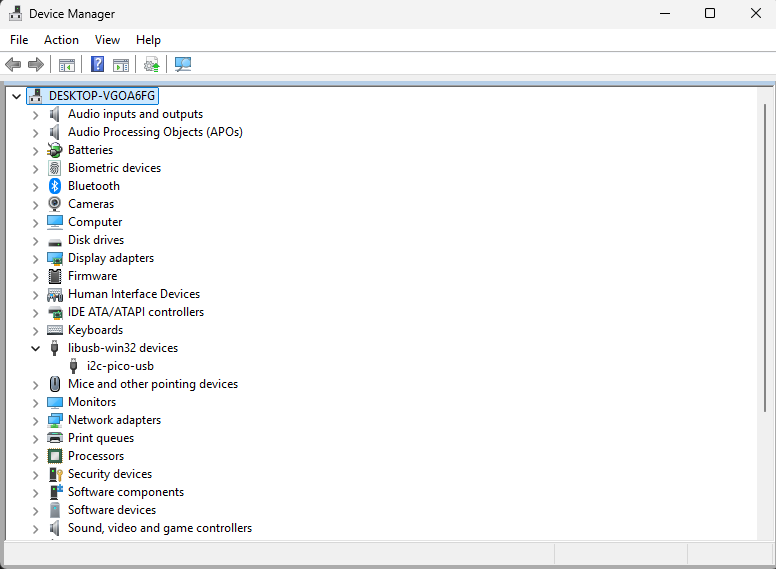Image resolution: width=776 pixels, height=569 pixels.
Task: Expand the Network adapters chevron
Action: 35,421
